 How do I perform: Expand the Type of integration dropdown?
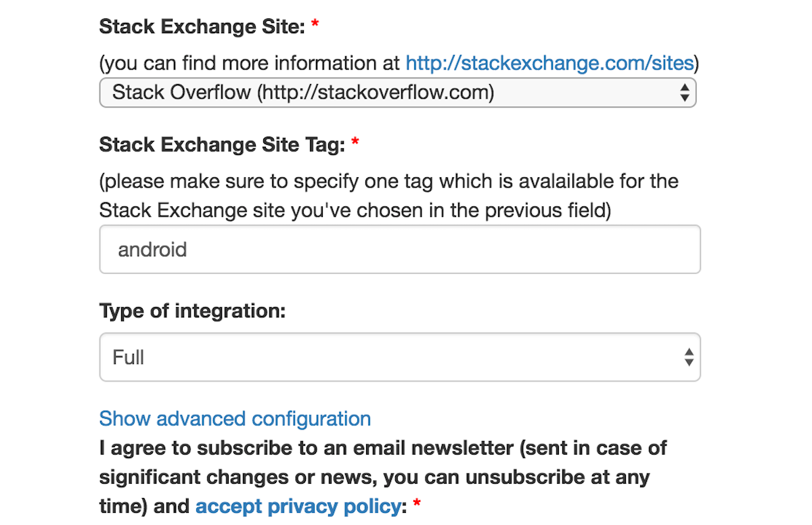click(399, 357)
